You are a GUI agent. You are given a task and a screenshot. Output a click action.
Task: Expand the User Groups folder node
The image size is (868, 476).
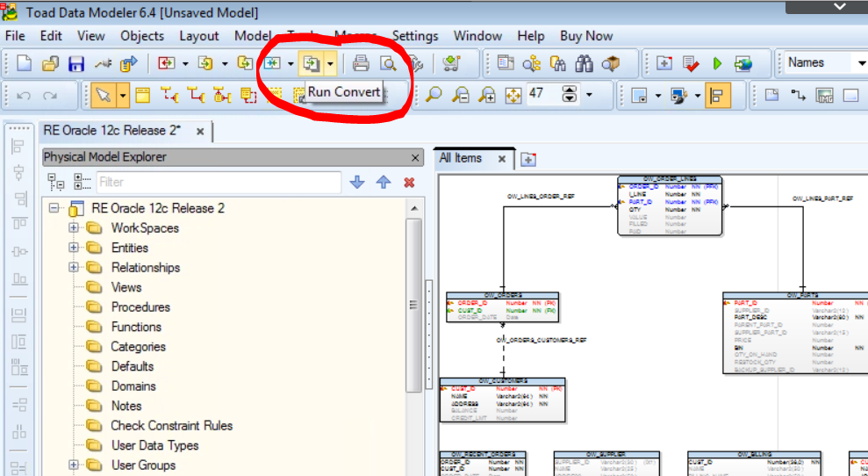point(73,465)
